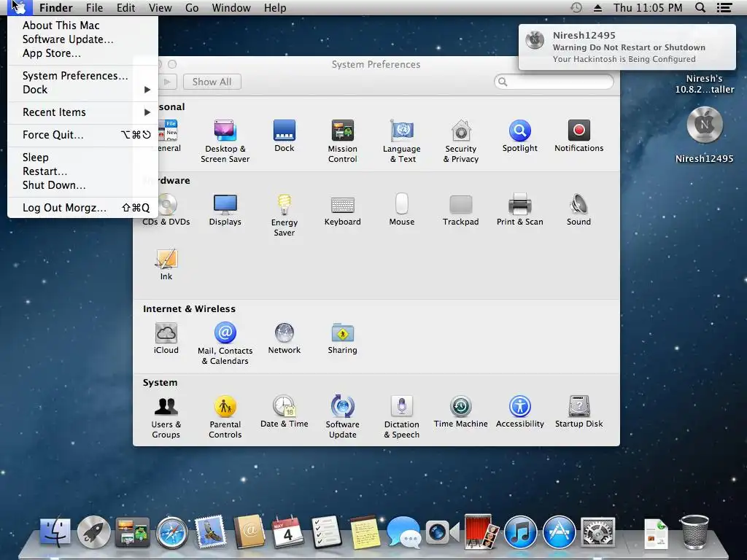Image resolution: width=747 pixels, height=560 pixels.
Task: Open the Mail app in the Dock
Action: pos(211,532)
